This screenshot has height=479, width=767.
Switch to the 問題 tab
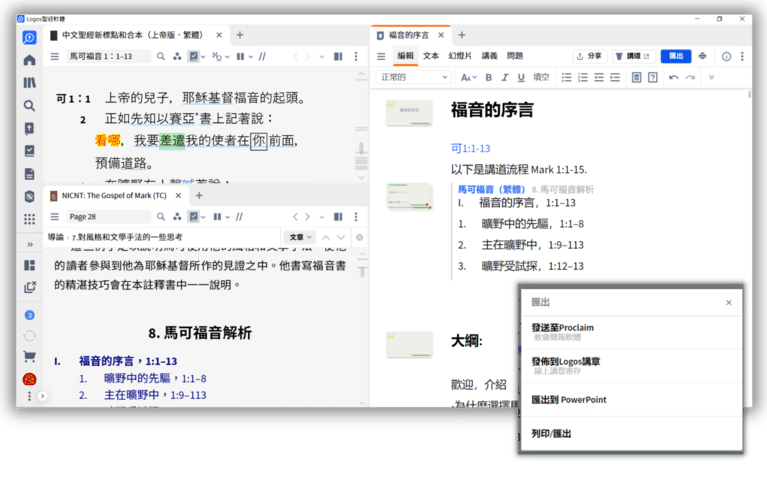click(x=515, y=56)
